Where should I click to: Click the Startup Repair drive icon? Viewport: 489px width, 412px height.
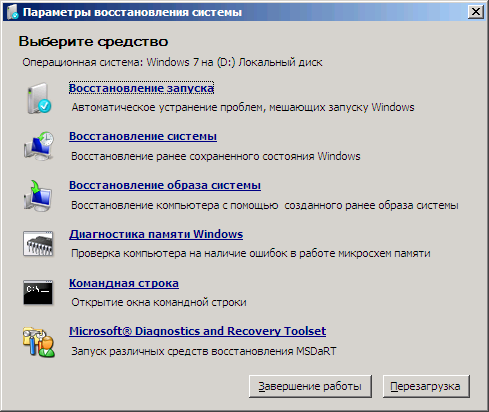[x=39, y=98]
